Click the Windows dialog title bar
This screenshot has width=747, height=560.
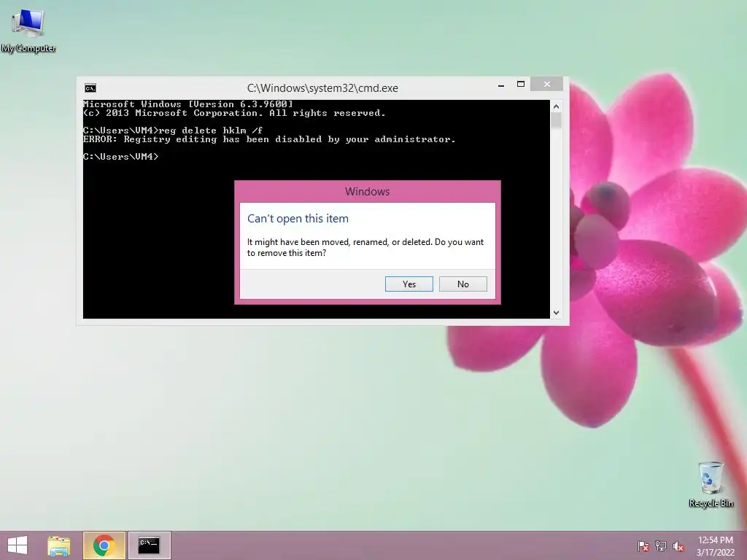368,192
